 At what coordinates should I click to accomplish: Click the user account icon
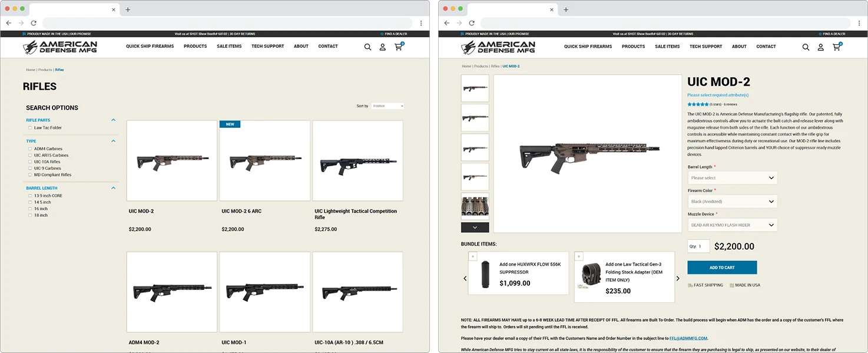click(382, 47)
